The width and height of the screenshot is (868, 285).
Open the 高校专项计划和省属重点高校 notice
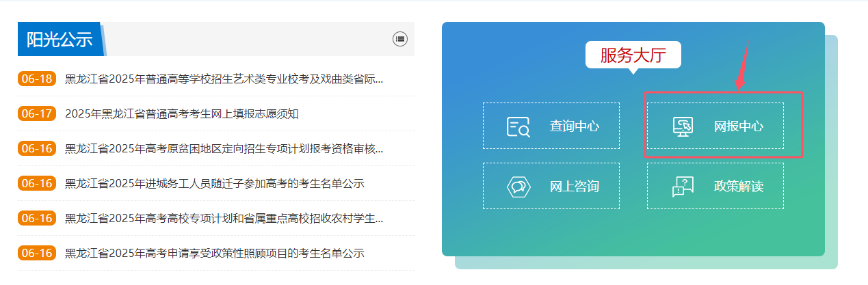coord(224,218)
